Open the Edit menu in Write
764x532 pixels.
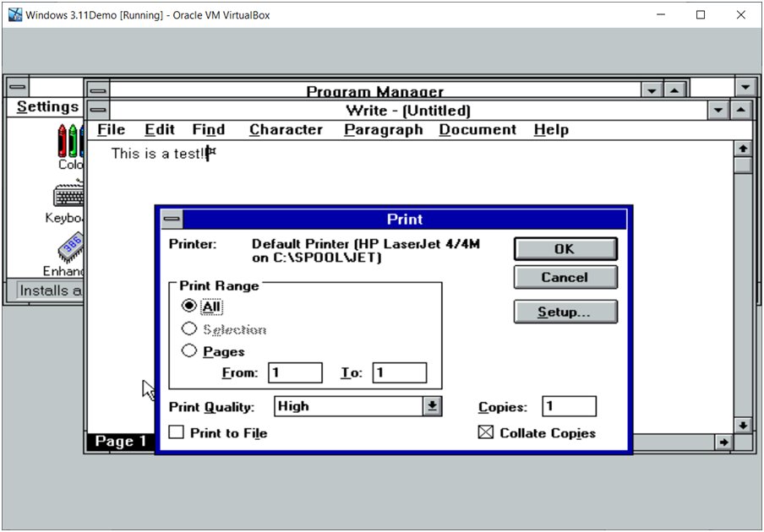(x=160, y=129)
